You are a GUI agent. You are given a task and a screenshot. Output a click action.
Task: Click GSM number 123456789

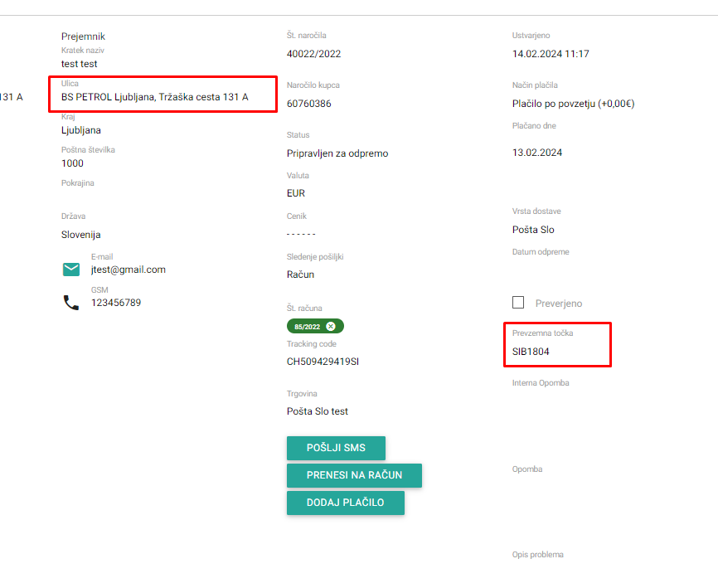116,303
